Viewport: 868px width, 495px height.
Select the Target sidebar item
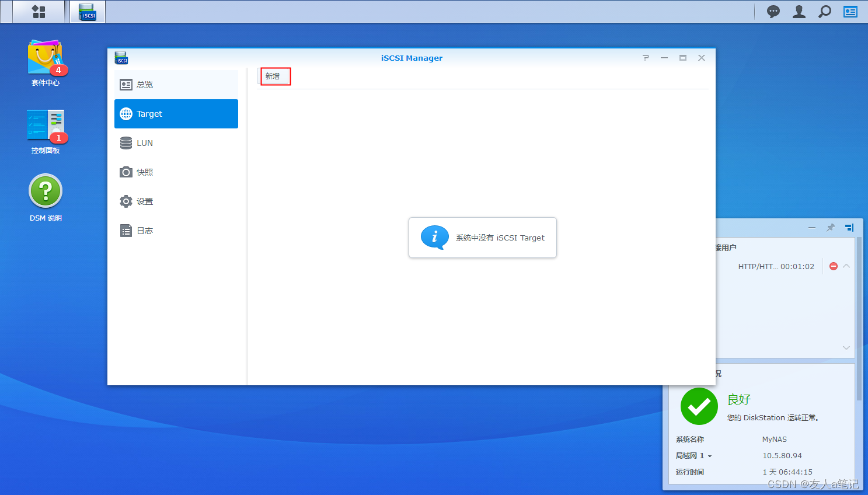point(176,114)
